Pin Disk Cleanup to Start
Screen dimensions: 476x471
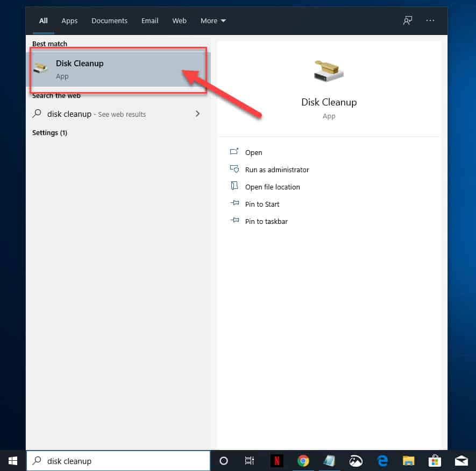pyautogui.click(x=262, y=204)
